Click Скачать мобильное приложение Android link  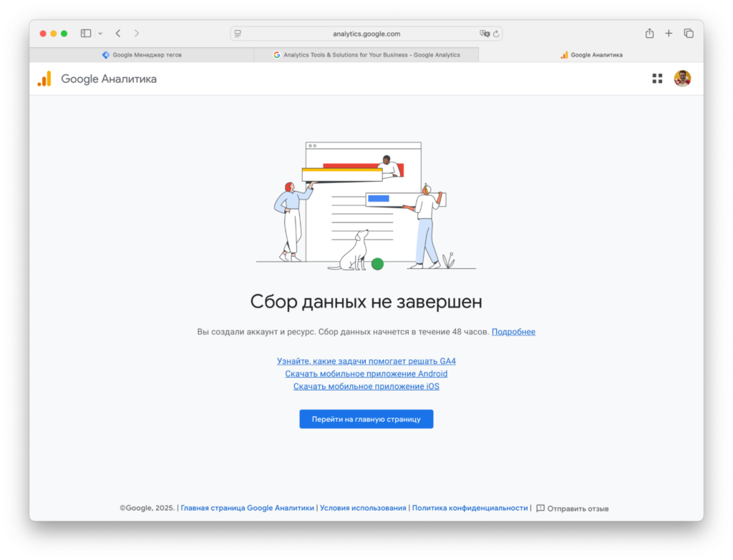(366, 373)
